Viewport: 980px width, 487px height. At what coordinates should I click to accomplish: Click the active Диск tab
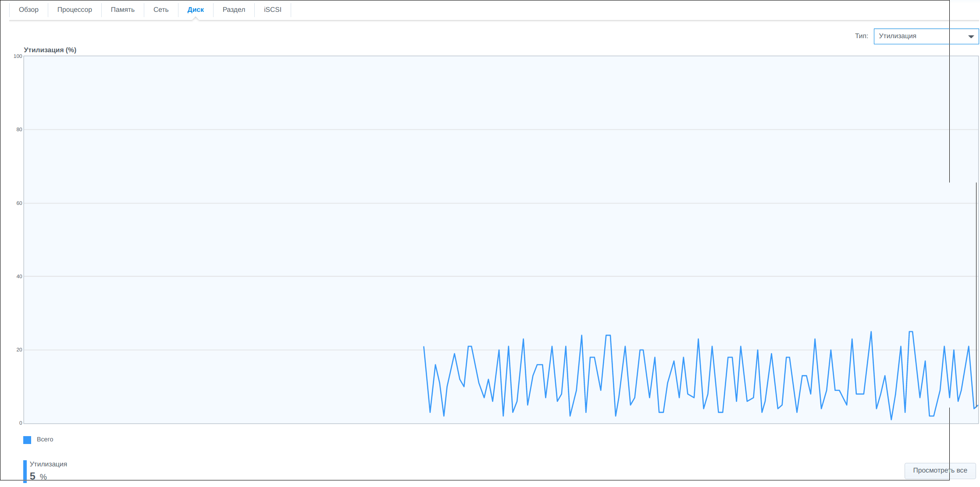(x=196, y=10)
